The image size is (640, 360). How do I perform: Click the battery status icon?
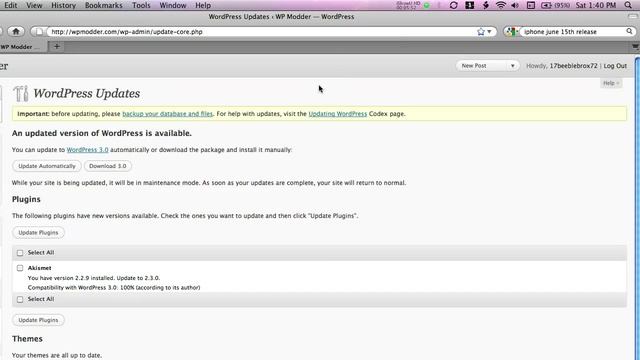click(x=546, y=5)
